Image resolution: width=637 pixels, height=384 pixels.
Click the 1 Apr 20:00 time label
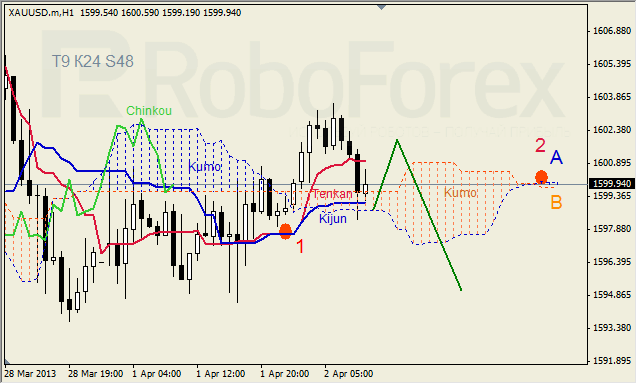284,373
